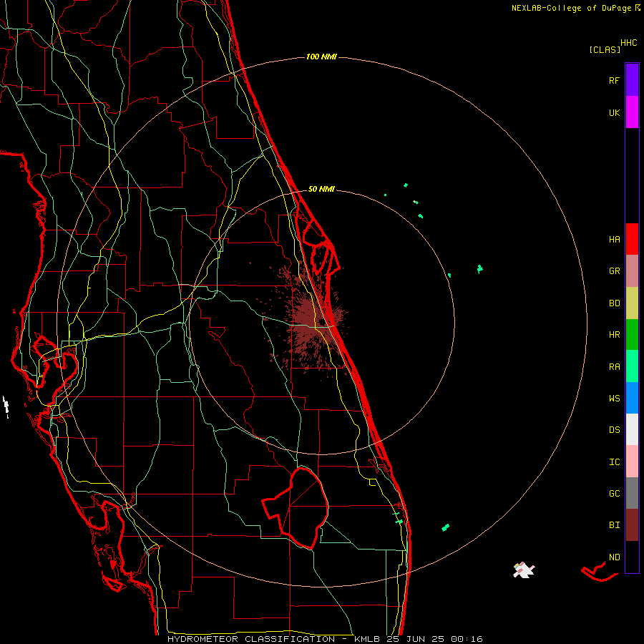Click the IC legend label

[x=614, y=462]
